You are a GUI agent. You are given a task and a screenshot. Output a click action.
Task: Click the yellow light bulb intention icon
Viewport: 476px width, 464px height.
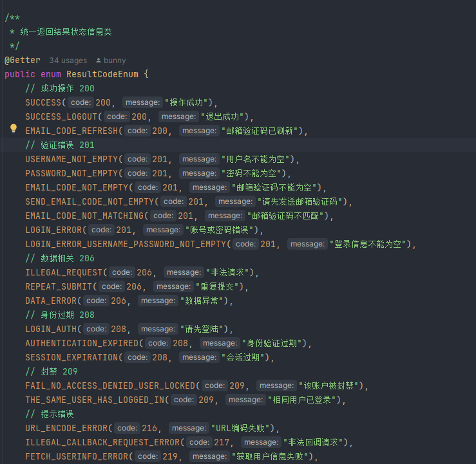click(14, 129)
